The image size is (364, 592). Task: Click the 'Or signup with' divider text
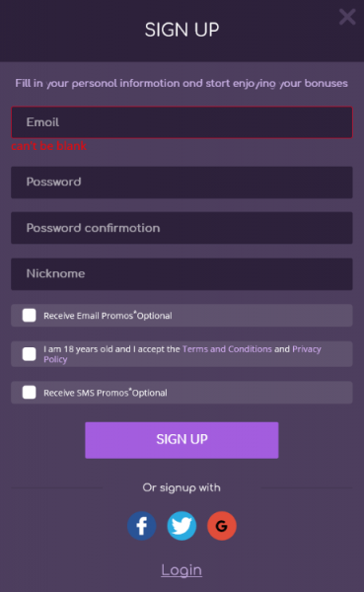[182, 487]
